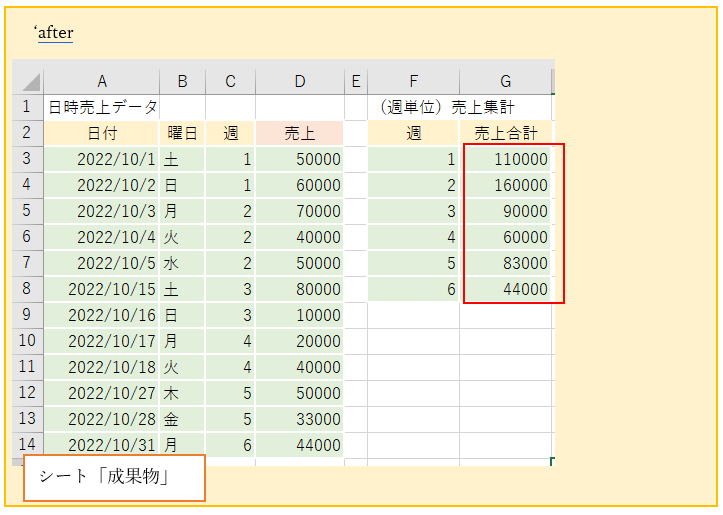Click the 売上合計 header cell
723x515 pixels.
(505, 133)
